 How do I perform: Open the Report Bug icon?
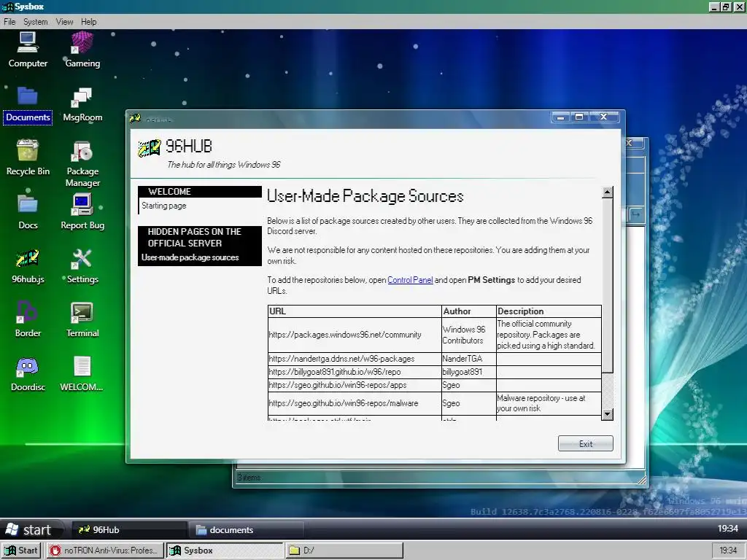82,212
